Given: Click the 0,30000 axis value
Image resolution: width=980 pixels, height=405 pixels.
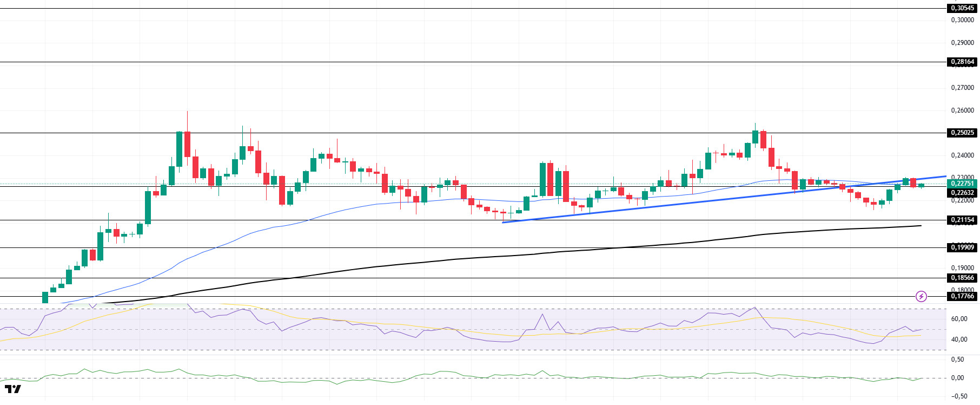Looking at the screenshot, I should pos(963,20).
